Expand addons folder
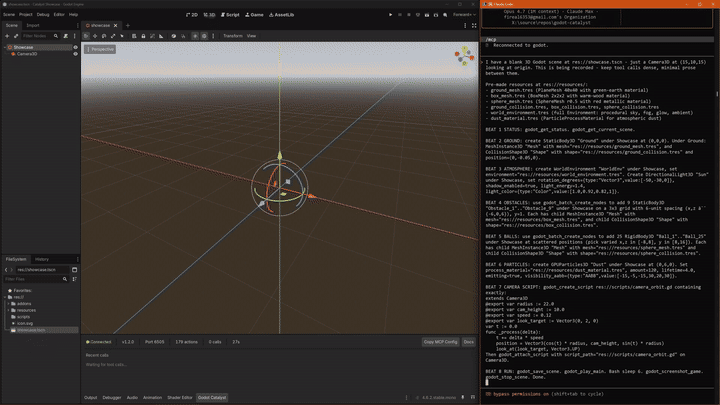Screen dimensions: 720x405 pos(8,304)
